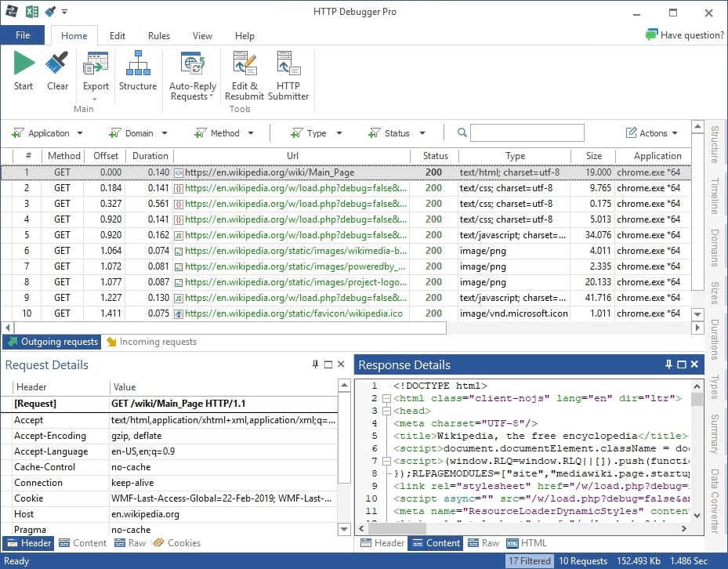
Task: Click the Start capture icon
Action: (x=24, y=64)
